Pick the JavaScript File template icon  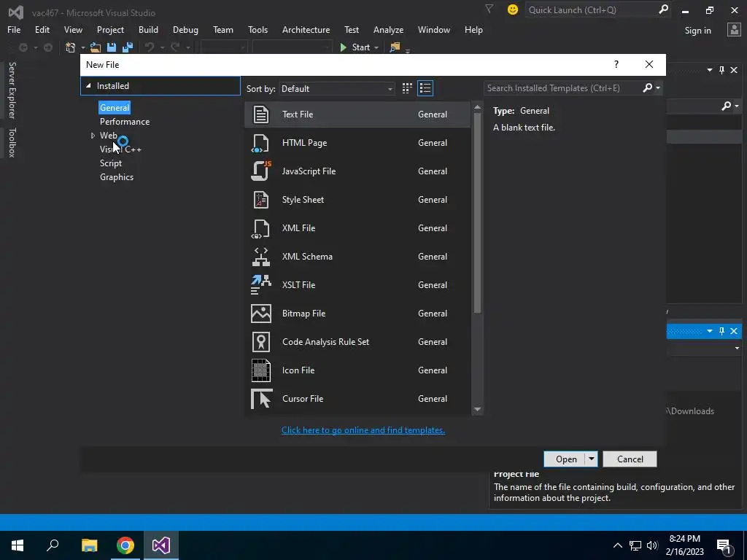(x=261, y=171)
